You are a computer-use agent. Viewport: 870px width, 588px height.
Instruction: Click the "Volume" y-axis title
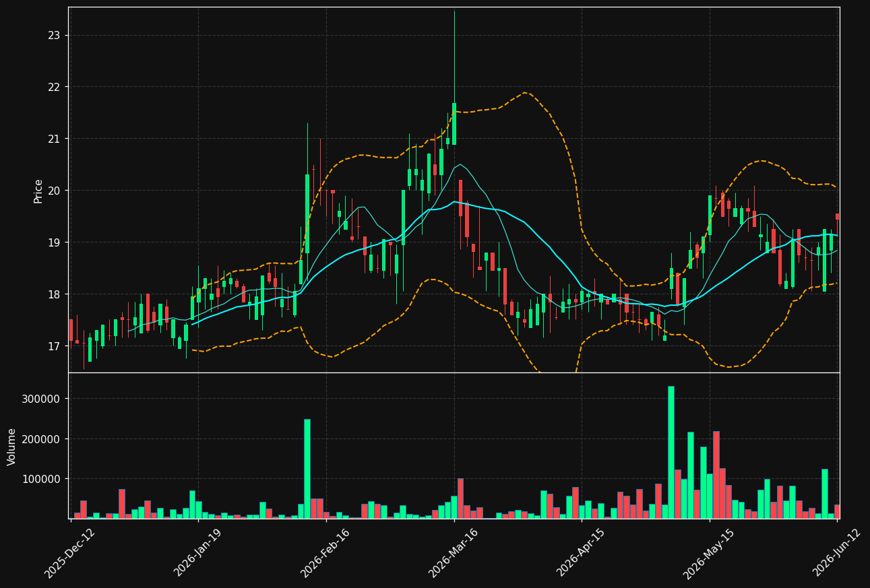(12, 447)
